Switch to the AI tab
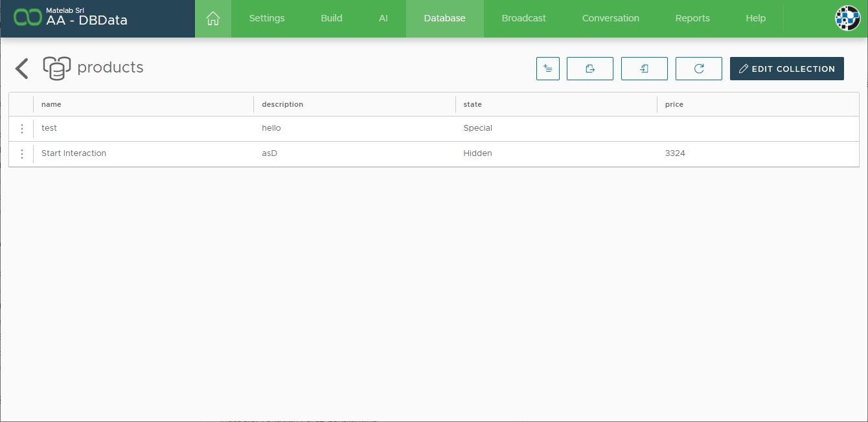The image size is (868, 422). 383,18
